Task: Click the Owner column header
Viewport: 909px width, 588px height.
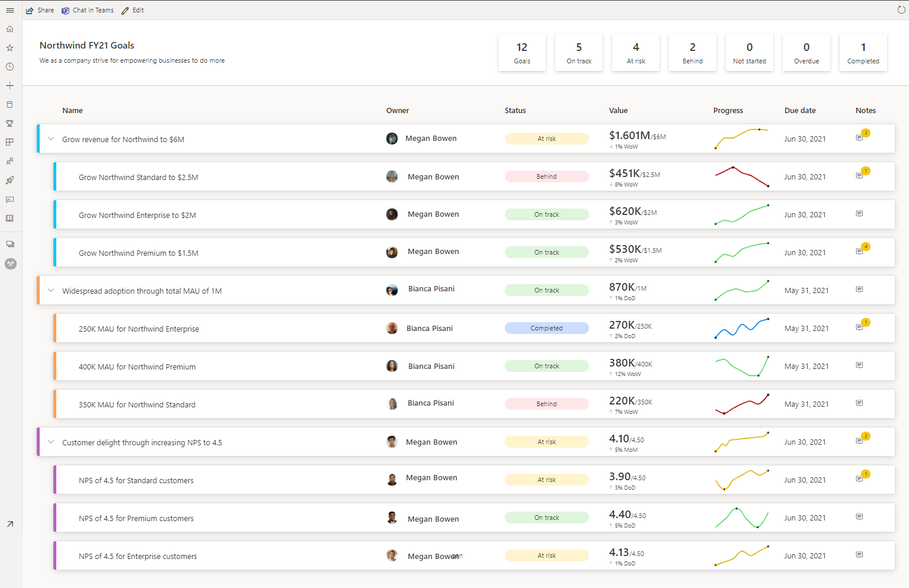Action: [x=398, y=111]
